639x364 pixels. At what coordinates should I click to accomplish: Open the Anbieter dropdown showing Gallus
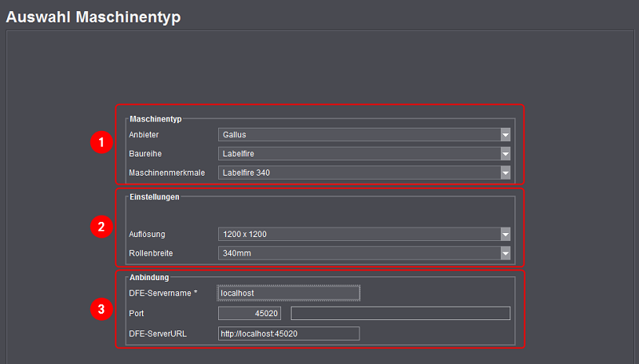[x=364, y=135]
